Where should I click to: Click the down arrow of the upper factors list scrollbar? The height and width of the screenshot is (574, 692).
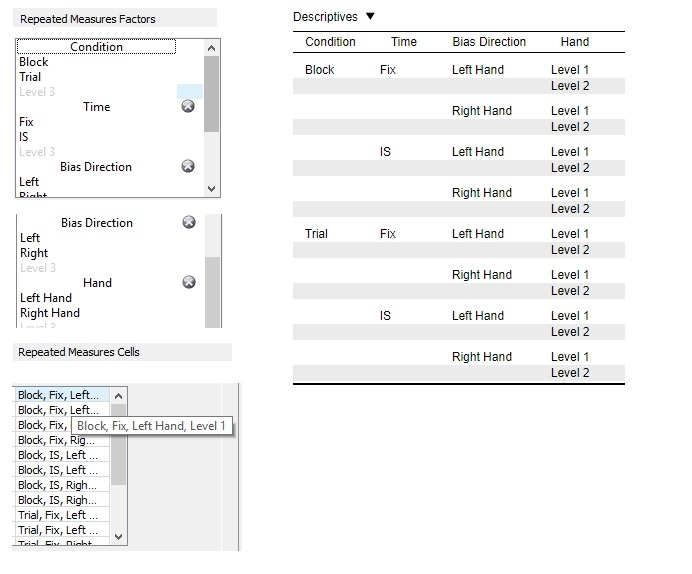click(x=211, y=189)
